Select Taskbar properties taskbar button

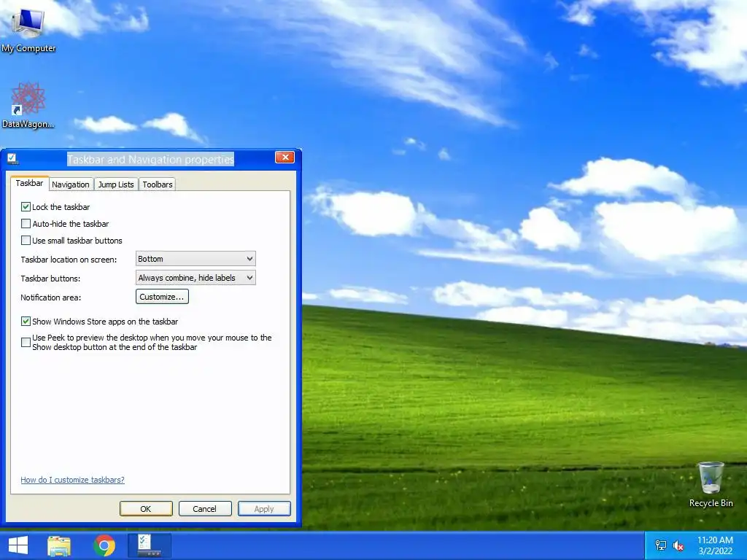[149, 545]
